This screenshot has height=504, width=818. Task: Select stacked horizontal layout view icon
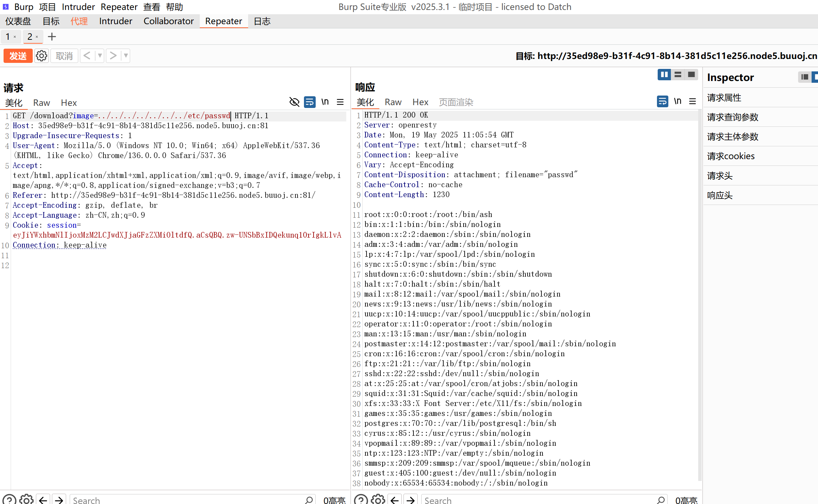678,75
